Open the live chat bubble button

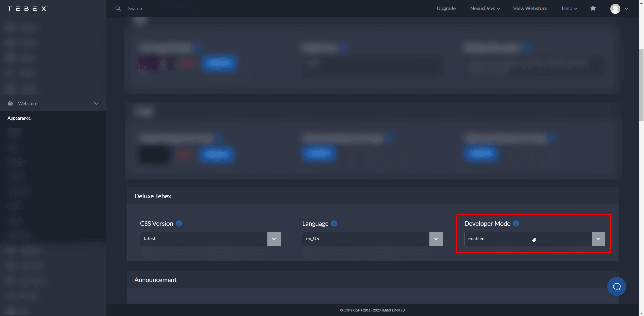pyautogui.click(x=617, y=286)
